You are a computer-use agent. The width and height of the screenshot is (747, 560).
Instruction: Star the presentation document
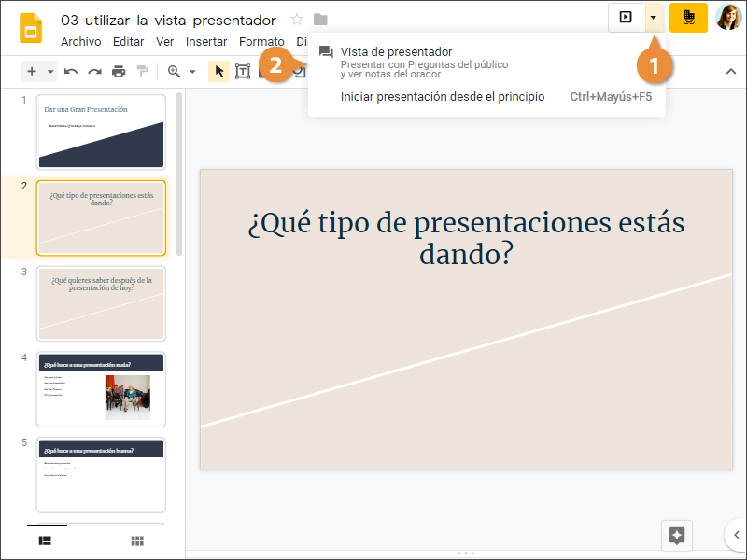click(x=297, y=20)
